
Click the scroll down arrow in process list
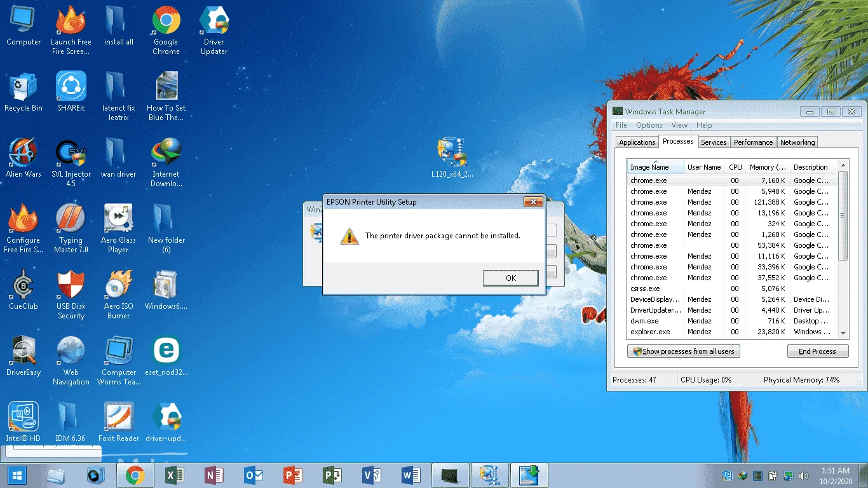click(843, 332)
